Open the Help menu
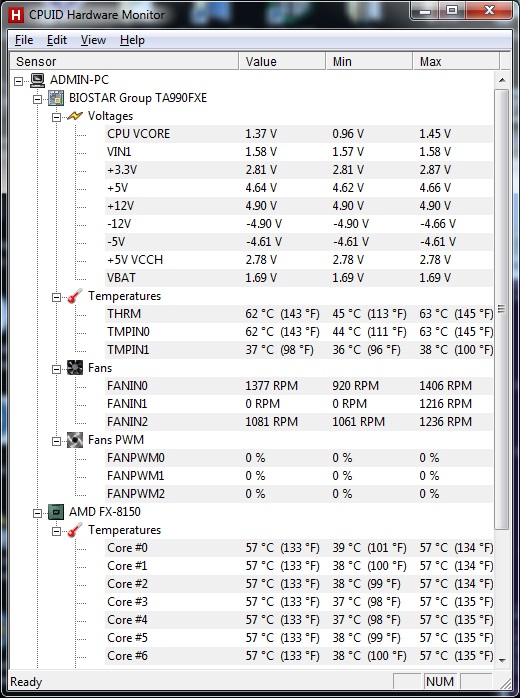Viewport: 520px width, 698px height. 132,40
